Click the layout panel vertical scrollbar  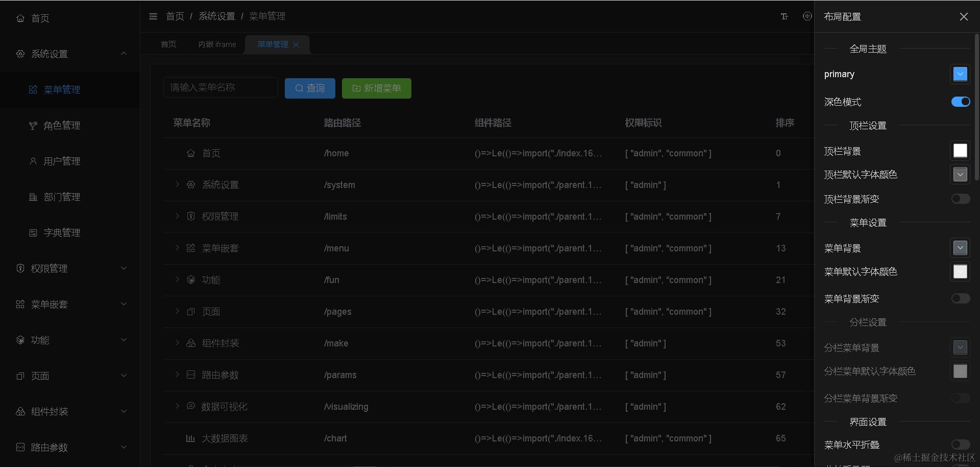(x=977, y=107)
